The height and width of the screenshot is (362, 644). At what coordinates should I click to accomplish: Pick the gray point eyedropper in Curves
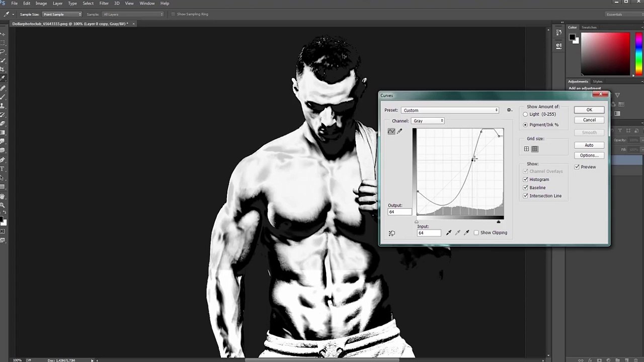coord(457,233)
